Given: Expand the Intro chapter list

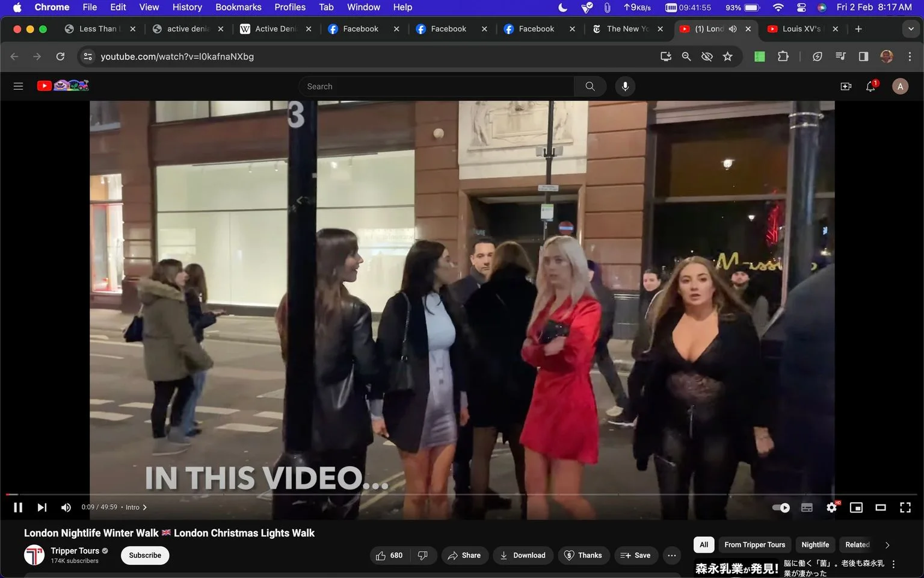Looking at the screenshot, I should [136, 507].
